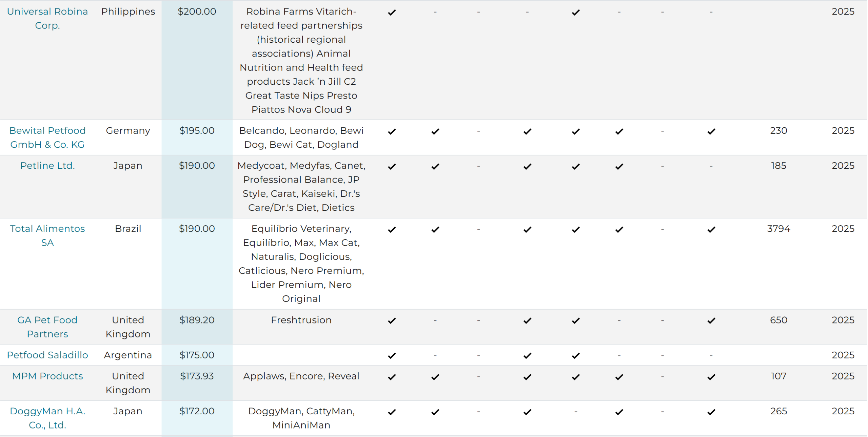The height and width of the screenshot is (437, 868).
Task: Click the first checkmark in Petfood Saladillo row
Action: point(392,356)
